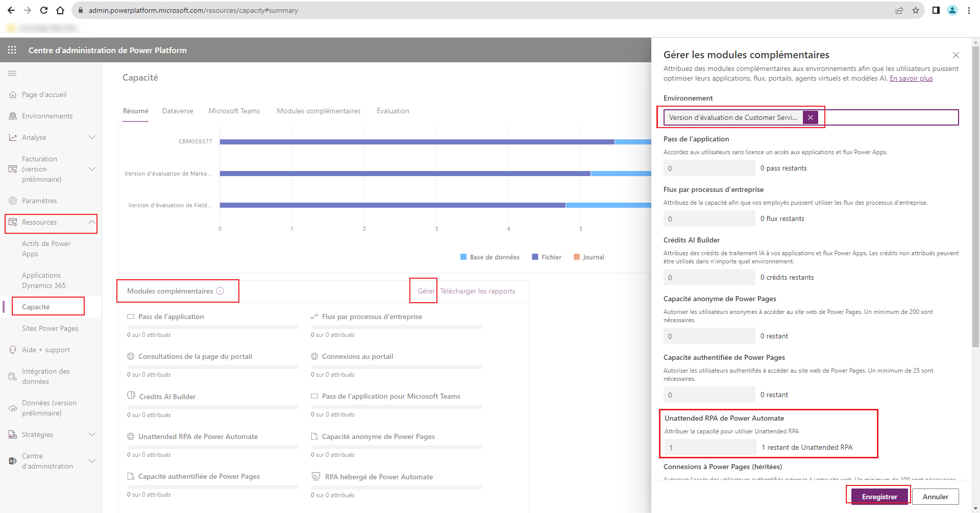This screenshot has height=513, width=980.
Task: Click '1 restant de Unattended RPA' text
Action: (x=807, y=447)
